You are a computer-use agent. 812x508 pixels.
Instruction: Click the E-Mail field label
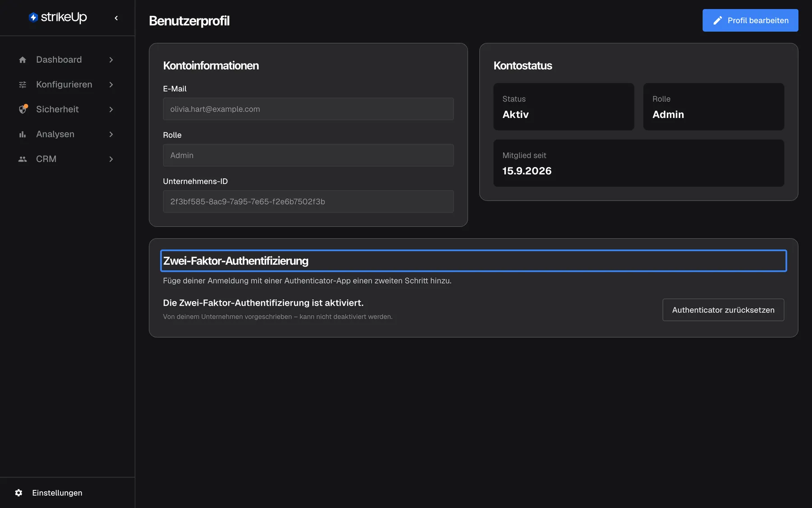pyautogui.click(x=175, y=89)
